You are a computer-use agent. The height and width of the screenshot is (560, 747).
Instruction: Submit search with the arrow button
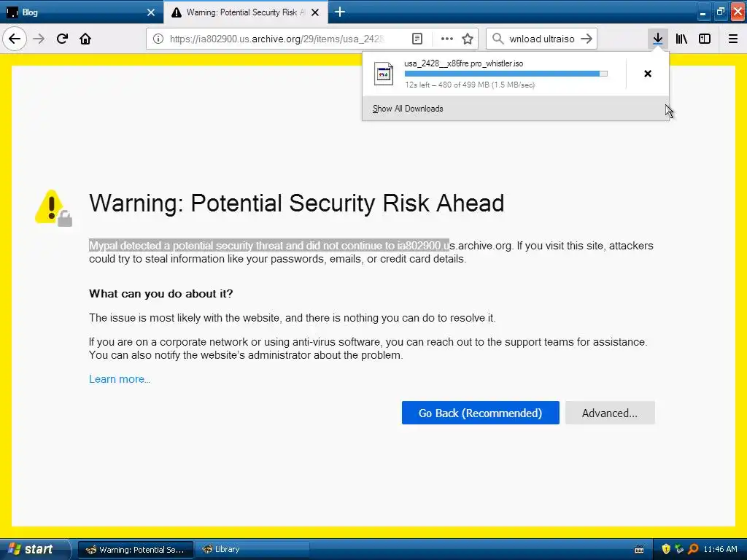(587, 39)
